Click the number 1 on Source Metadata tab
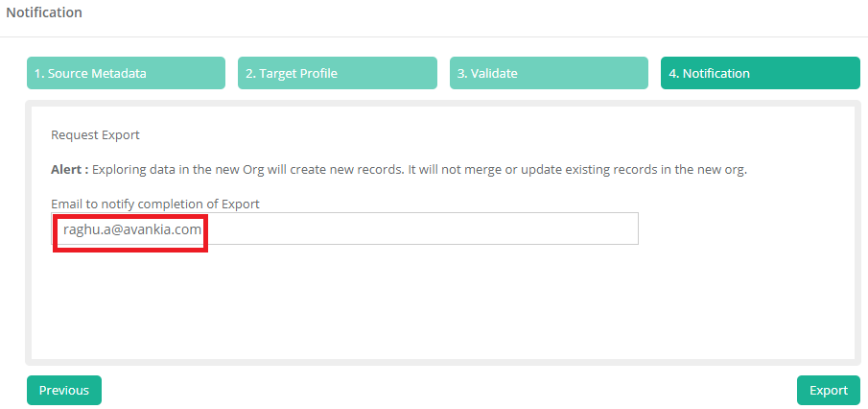Image resolution: width=868 pixels, height=409 pixels. 39,73
